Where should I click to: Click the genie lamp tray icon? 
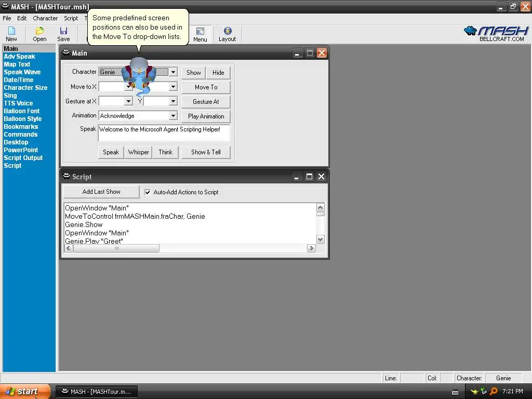coord(474,391)
